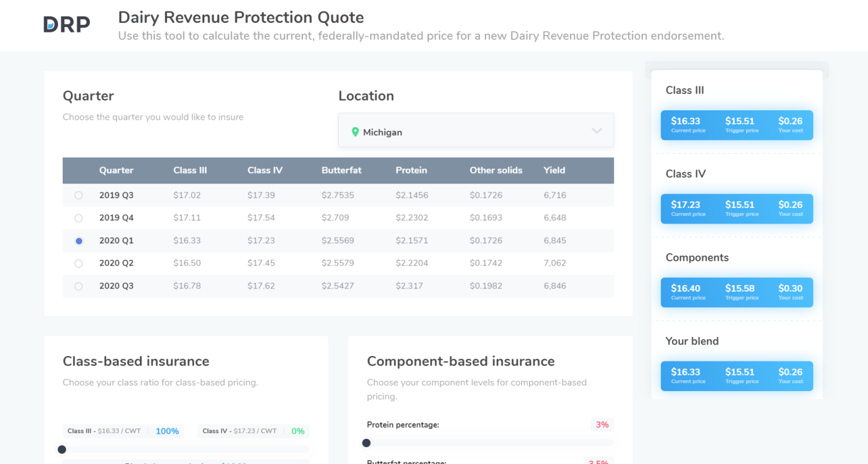Open the Components price summary card
868x464 pixels.
click(x=737, y=292)
